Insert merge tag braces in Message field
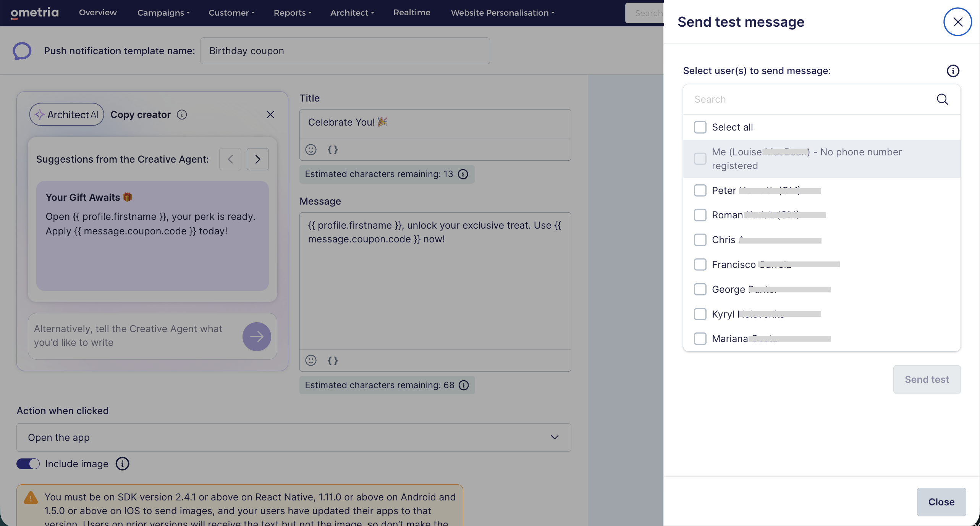Screen dimensions: 980x526 [x=333, y=360]
